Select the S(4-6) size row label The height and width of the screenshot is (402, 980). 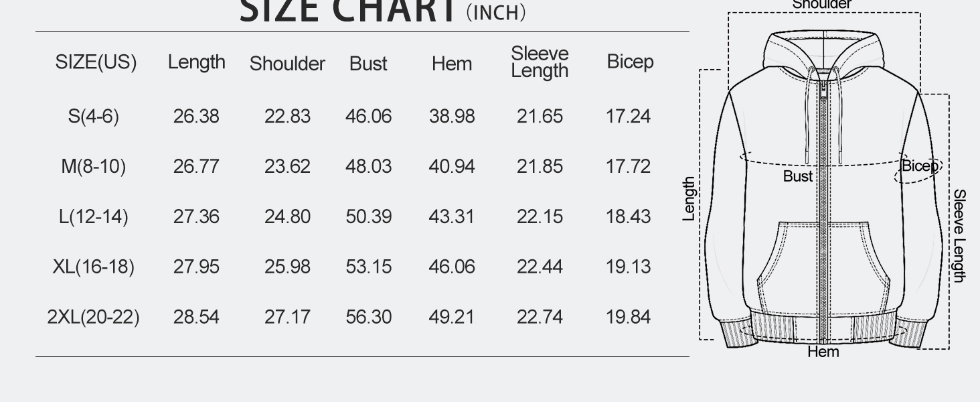click(x=94, y=117)
